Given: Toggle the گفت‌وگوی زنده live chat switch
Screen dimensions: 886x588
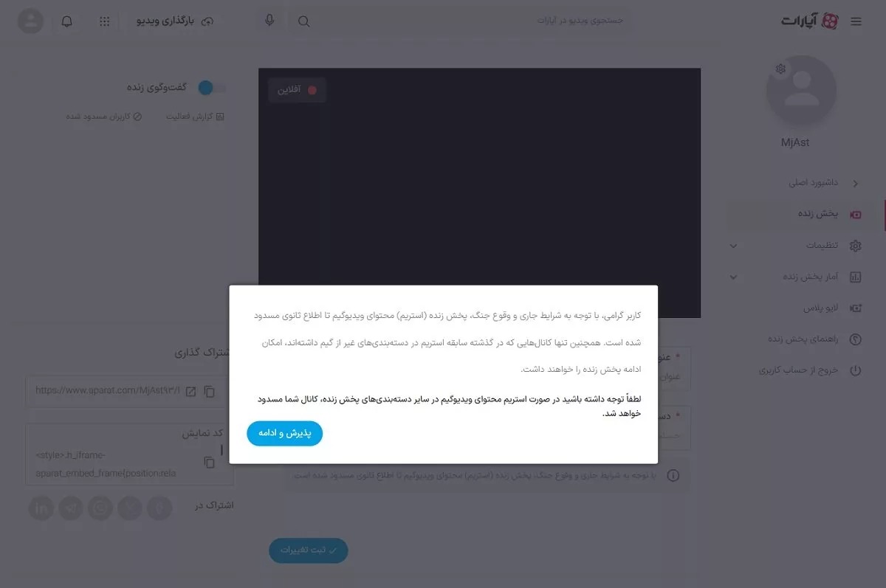Looking at the screenshot, I should 210,88.
